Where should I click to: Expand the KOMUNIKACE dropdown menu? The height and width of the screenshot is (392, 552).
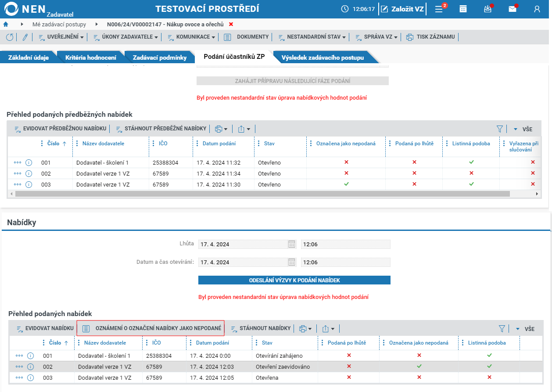click(191, 37)
